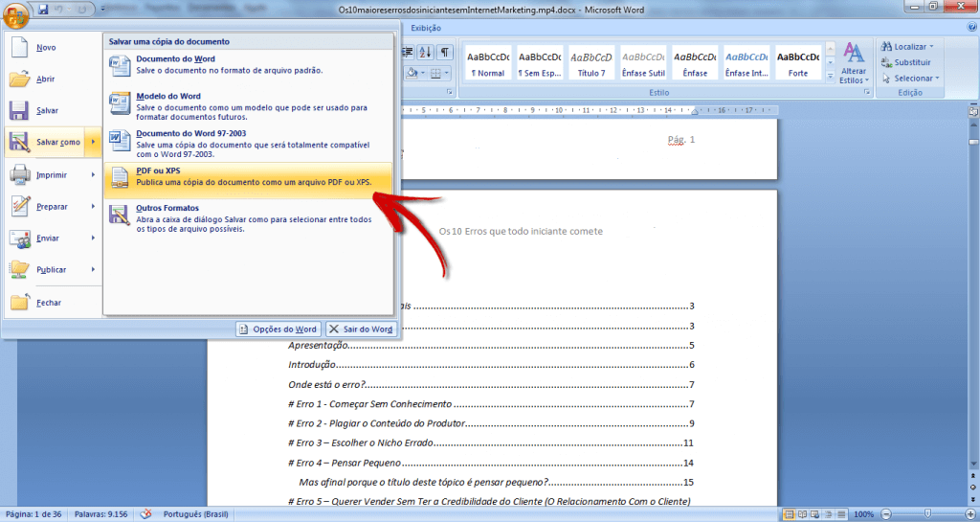Click the zoom out minus button

click(x=885, y=514)
